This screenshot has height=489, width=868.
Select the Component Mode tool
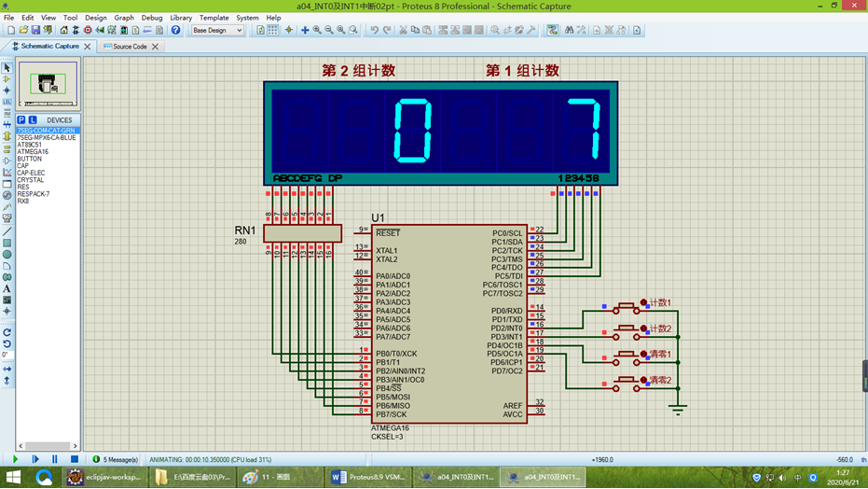[7, 79]
